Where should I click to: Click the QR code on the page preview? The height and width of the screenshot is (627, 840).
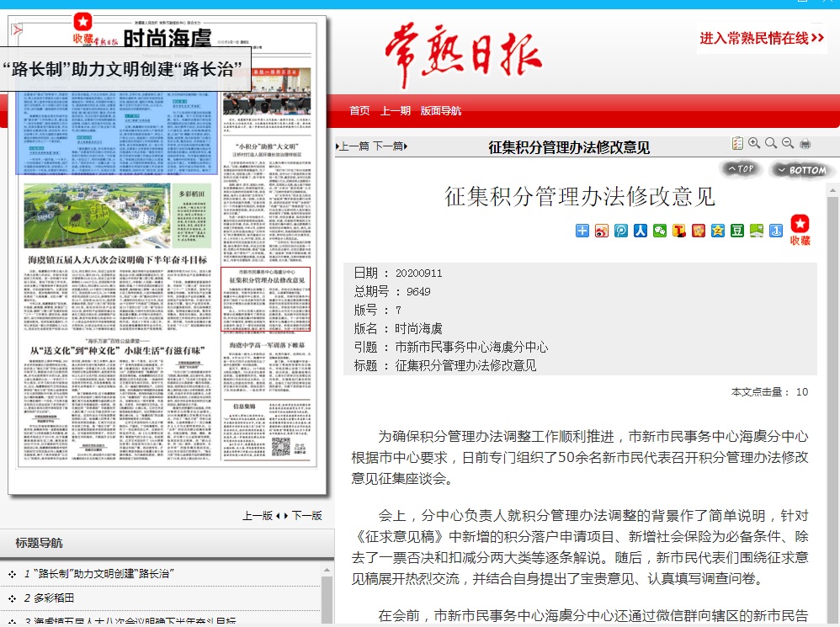[281, 447]
